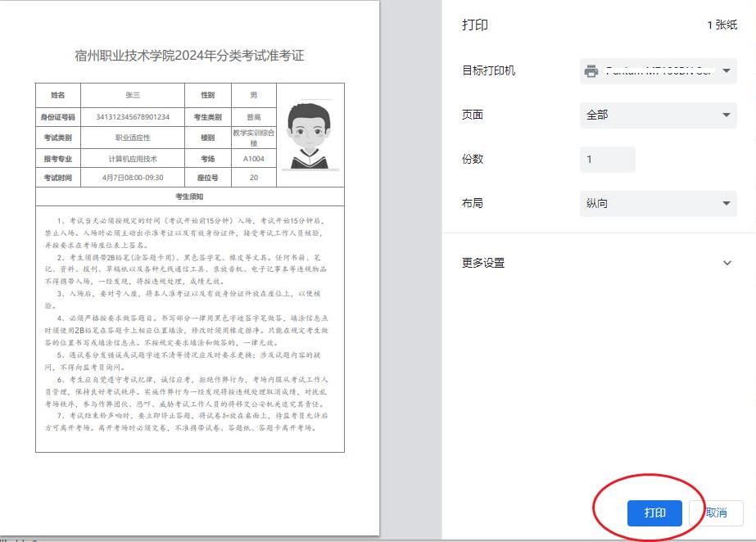Click the blue 打印 button
This screenshot has width=756, height=542.
point(654,513)
